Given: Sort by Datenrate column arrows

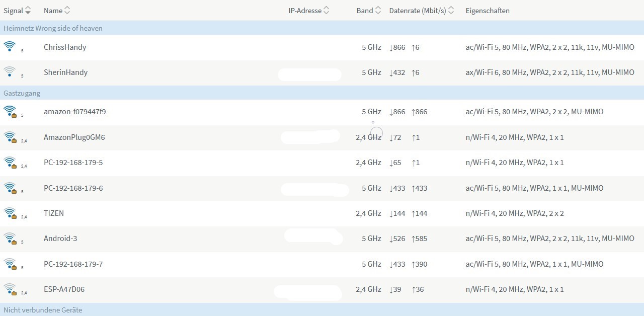Looking at the screenshot, I should 451,11.
